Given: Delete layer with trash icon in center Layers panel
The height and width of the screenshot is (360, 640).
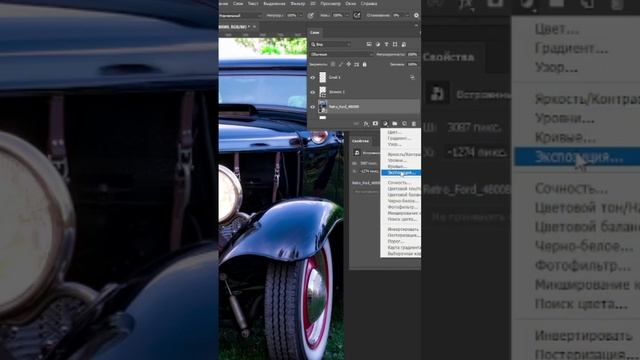Looking at the screenshot, I should pos(414,124).
